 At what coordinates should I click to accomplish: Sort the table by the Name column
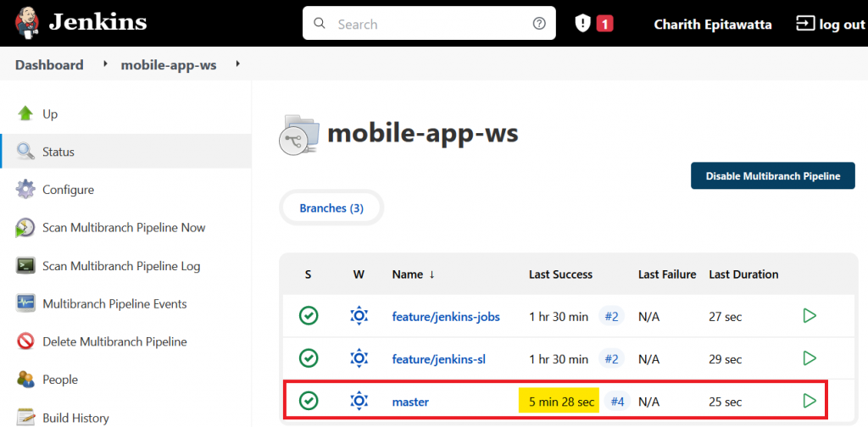click(x=414, y=274)
